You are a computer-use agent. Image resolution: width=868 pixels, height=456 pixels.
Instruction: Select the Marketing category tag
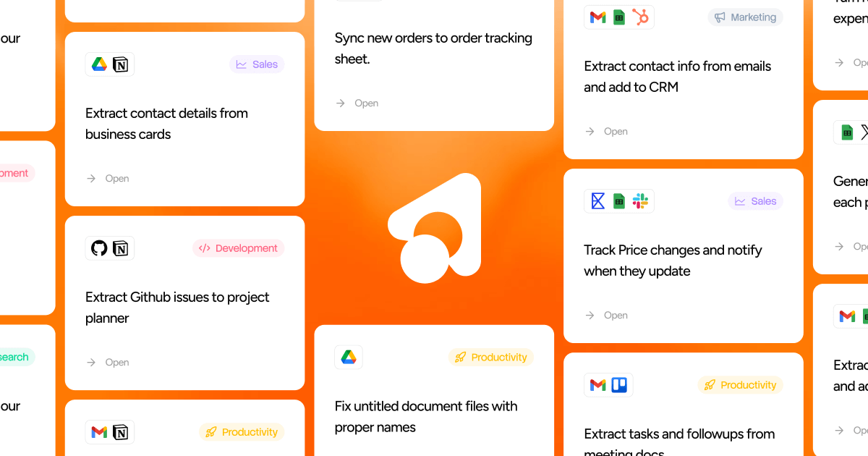(746, 17)
